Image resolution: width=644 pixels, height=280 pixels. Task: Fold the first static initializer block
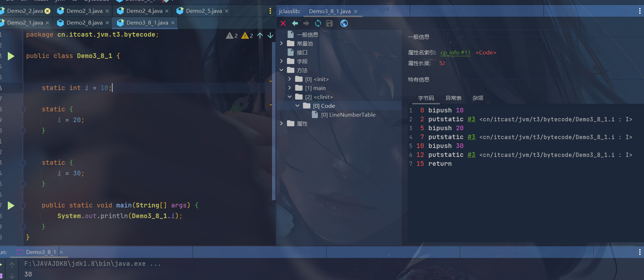click(23, 109)
